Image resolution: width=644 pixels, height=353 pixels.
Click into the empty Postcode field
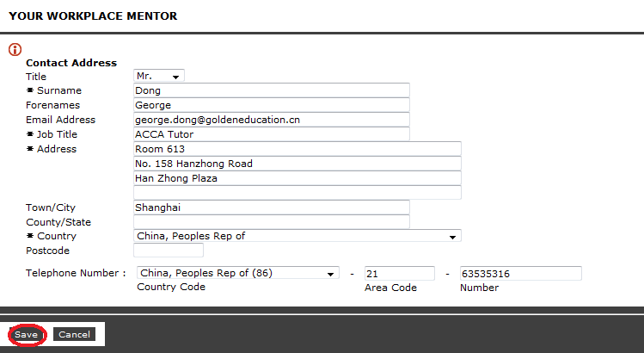[x=169, y=251]
